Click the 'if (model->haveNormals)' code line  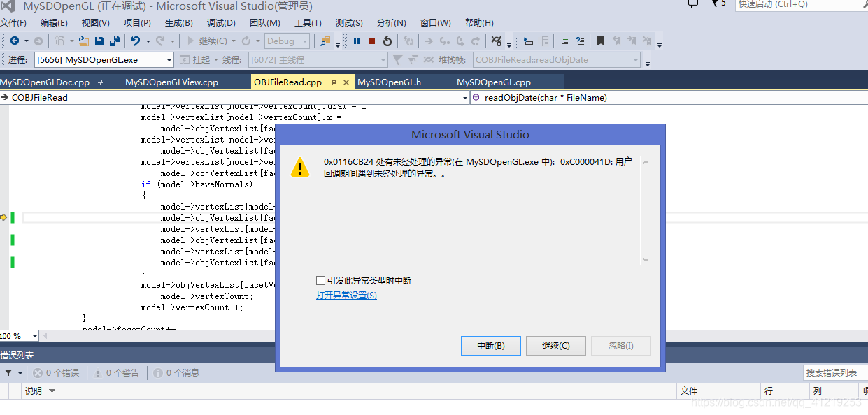(x=197, y=184)
